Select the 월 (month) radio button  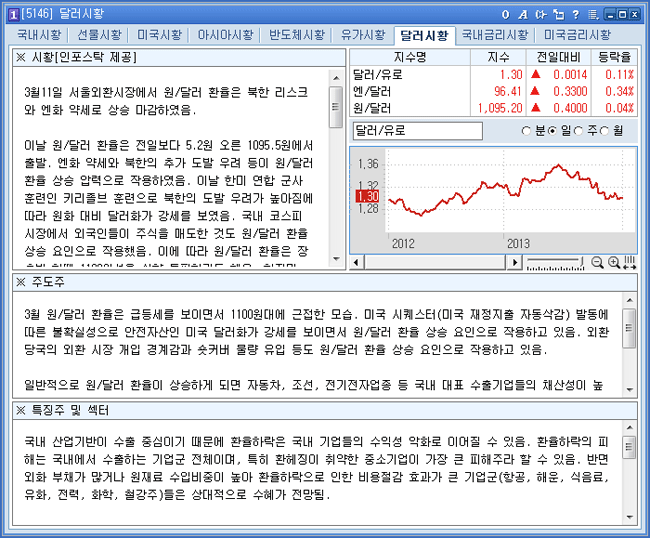click(x=605, y=131)
